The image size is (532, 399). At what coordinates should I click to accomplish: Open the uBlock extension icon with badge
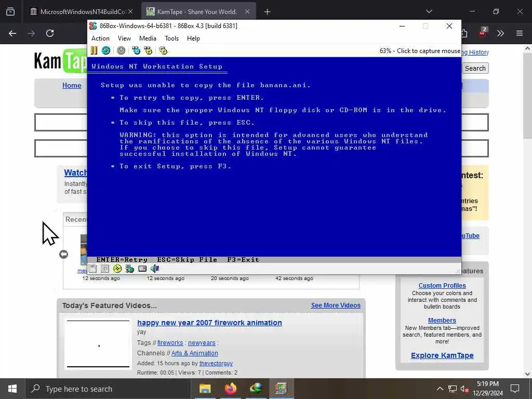(482, 33)
